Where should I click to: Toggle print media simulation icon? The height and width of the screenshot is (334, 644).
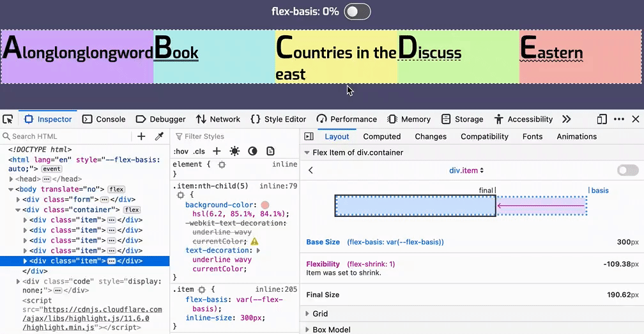point(270,151)
